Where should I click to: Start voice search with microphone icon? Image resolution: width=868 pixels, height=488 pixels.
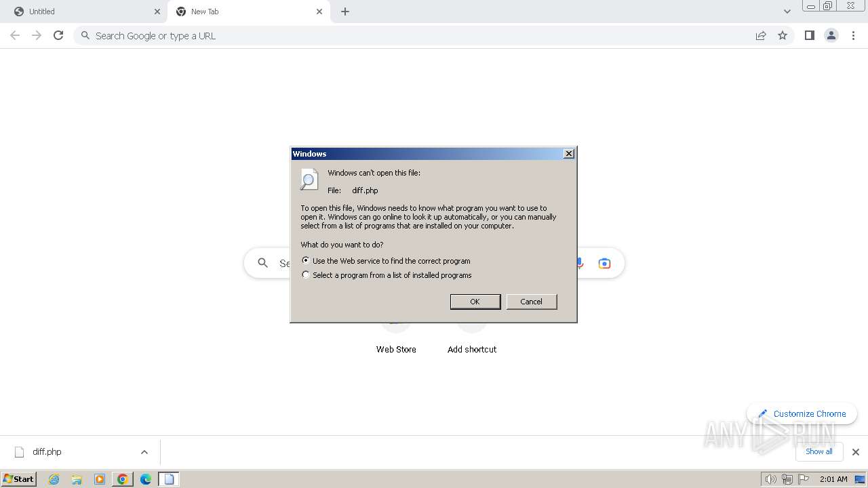tap(580, 263)
